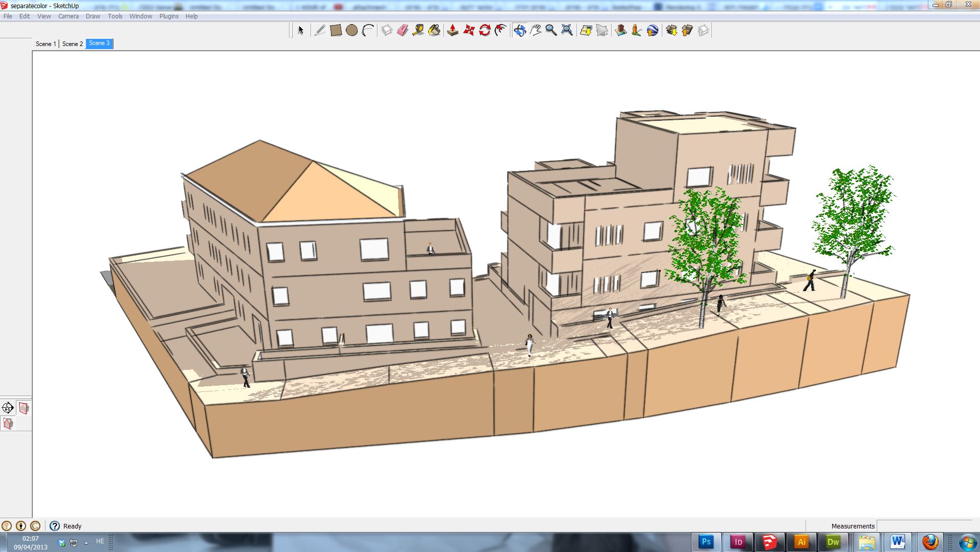The width and height of the screenshot is (980, 552).
Task: Open the Tools menu
Action: tap(115, 16)
